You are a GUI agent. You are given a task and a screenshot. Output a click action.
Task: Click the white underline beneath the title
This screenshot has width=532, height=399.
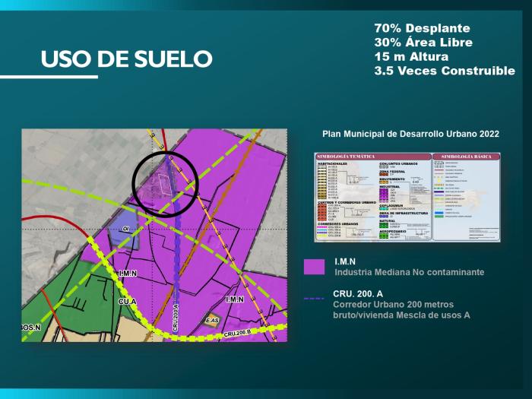[x=49, y=77]
